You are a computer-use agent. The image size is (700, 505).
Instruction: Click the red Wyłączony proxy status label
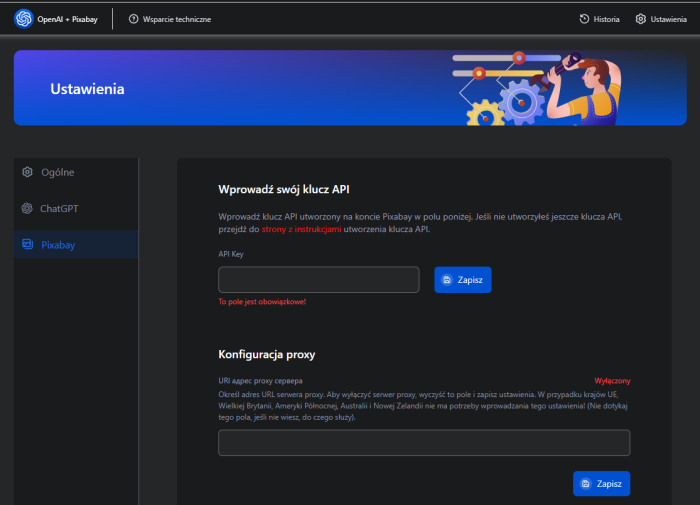(x=612, y=381)
